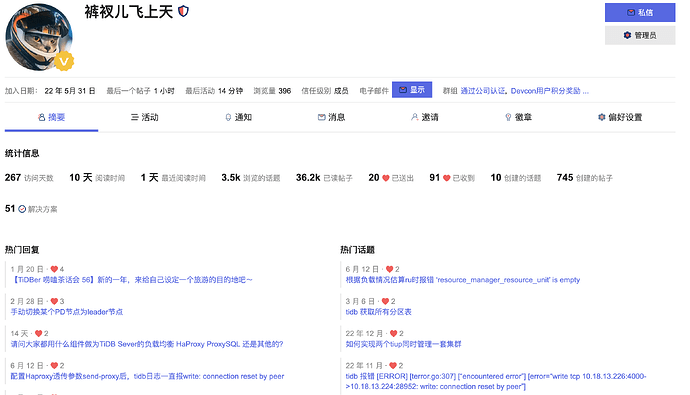The image size is (690, 395).
Task: Open the 通过公司认证 group link
Action: 483,91
